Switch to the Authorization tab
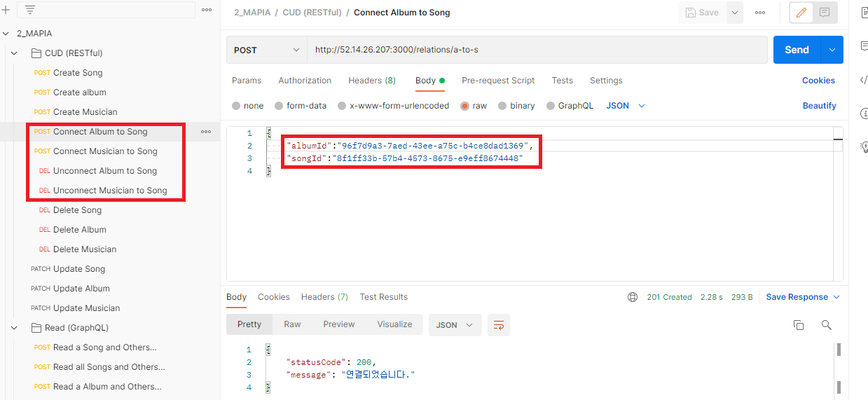 (305, 81)
